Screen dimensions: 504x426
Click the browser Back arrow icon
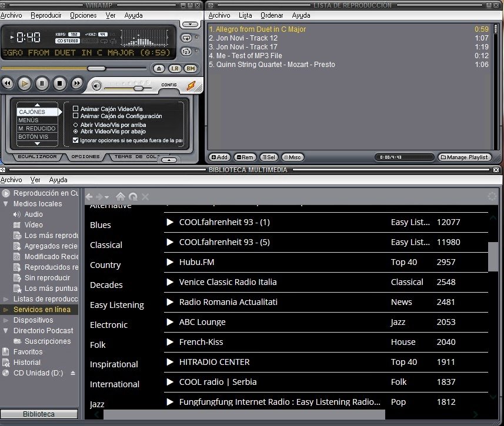pyautogui.click(x=89, y=197)
